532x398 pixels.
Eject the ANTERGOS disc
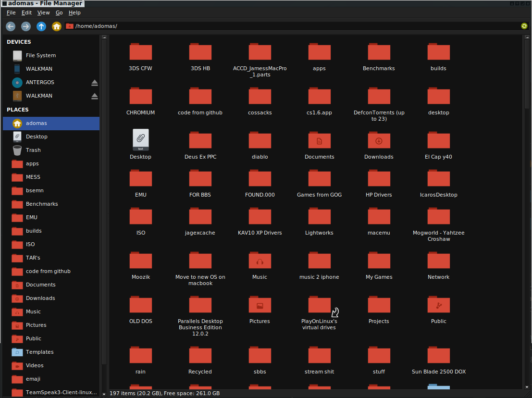pyautogui.click(x=95, y=83)
